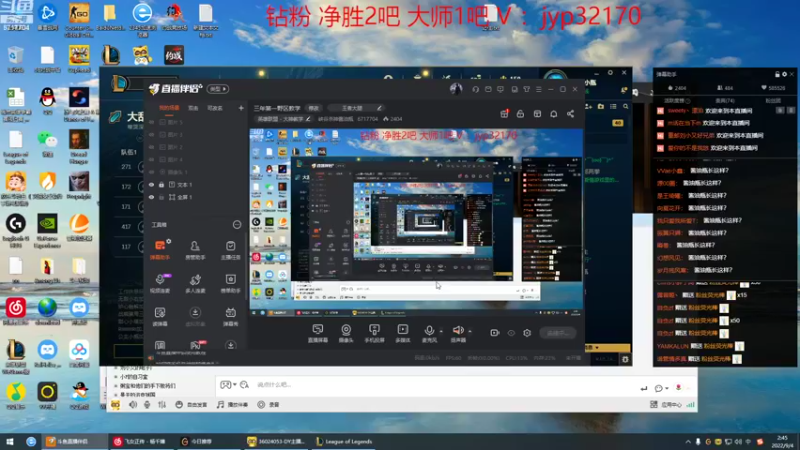Open the 读弹幕 tool
The image size is (800, 450).
(160, 316)
